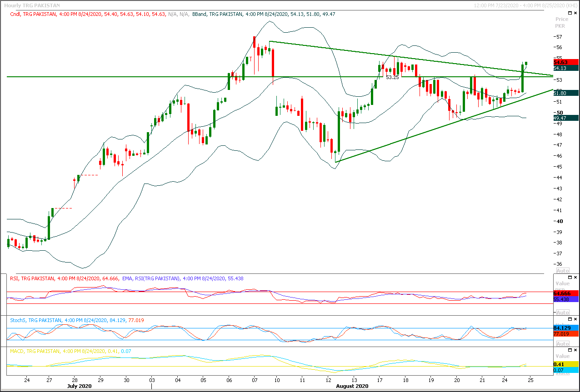Click the 53.25 price annotation label
This screenshot has width=580, height=392.
pos(392,78)
